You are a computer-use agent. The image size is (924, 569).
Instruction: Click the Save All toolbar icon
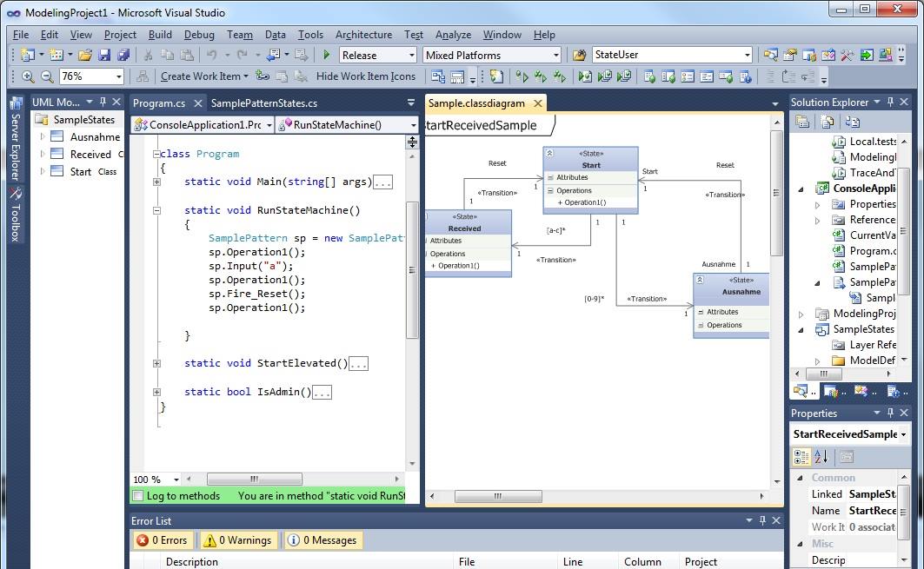pyautogui.click(x=123, y=55)
